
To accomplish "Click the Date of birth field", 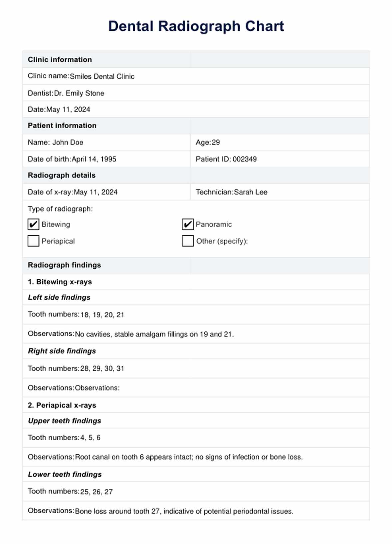I will point(94,159).
